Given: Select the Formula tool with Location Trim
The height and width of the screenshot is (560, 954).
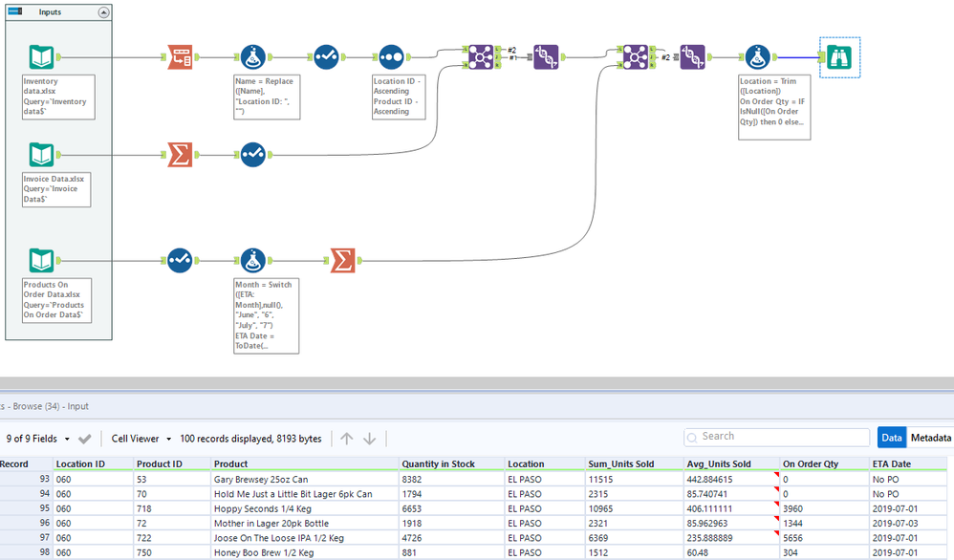Looking at the screenshot, I should coord(757,57).
